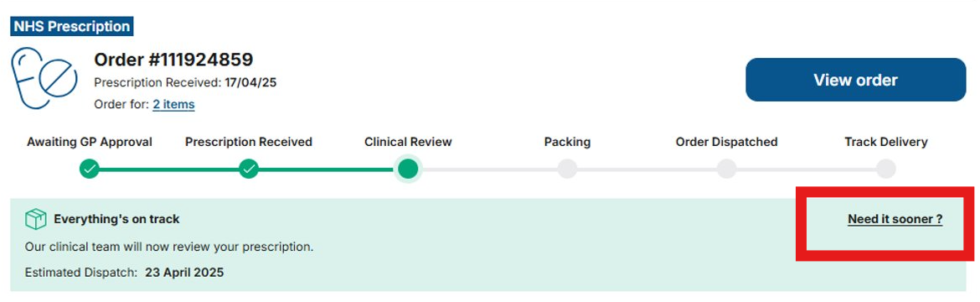Screen dimensions: 980x302
Task: Click the Track Delivery step label
Action: (x=885, y=143)
